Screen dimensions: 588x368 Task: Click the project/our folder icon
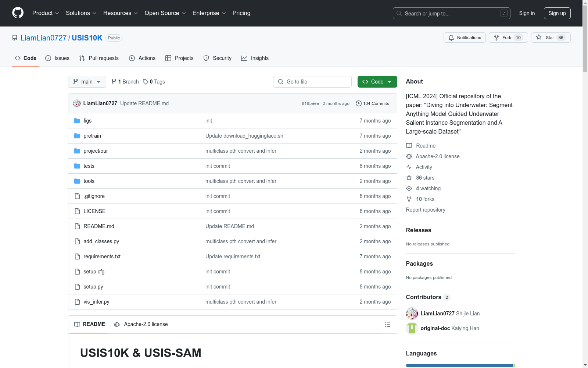pyautogui.click(x=77, y=151)
